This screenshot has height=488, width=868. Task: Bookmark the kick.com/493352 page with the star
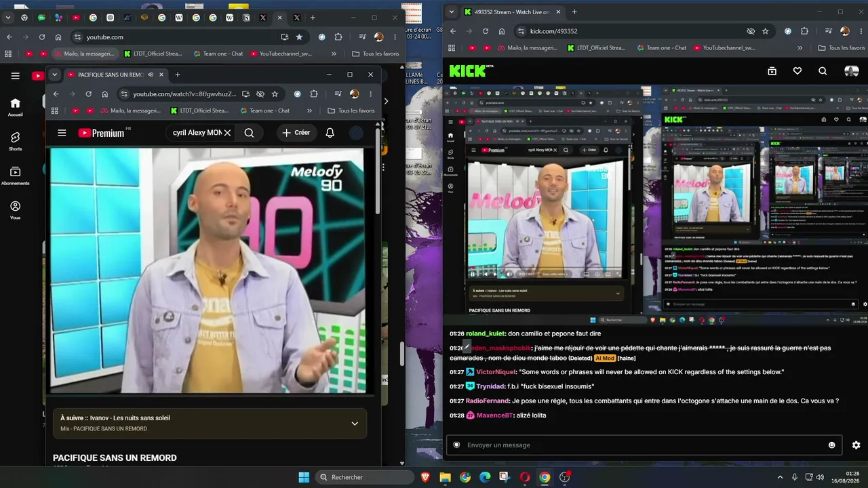coord(765,31)
